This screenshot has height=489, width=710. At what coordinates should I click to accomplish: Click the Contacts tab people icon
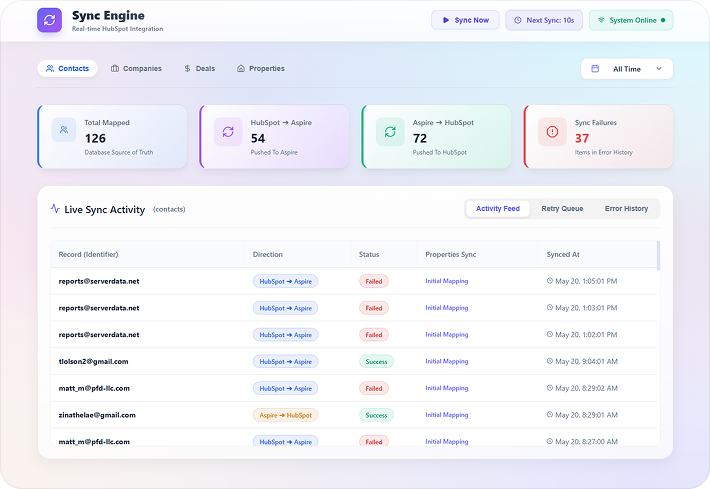pyautogui.click(x=50, y=69)
